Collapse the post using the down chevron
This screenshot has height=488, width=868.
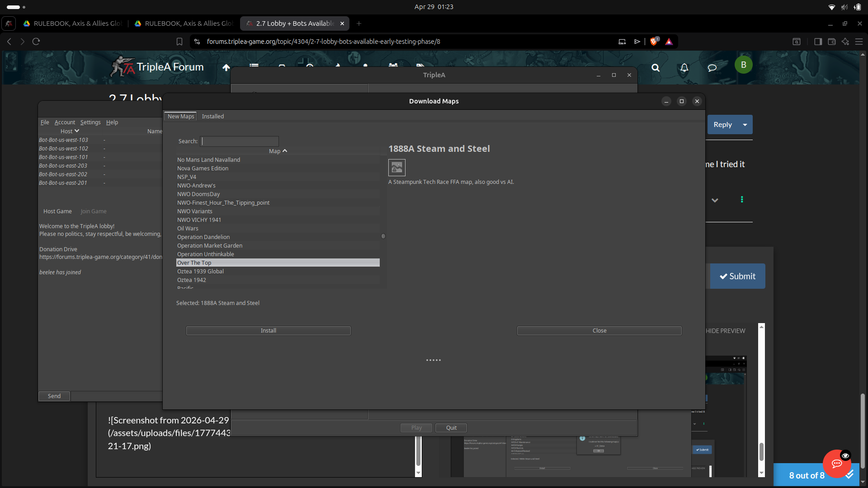(715, 200)
